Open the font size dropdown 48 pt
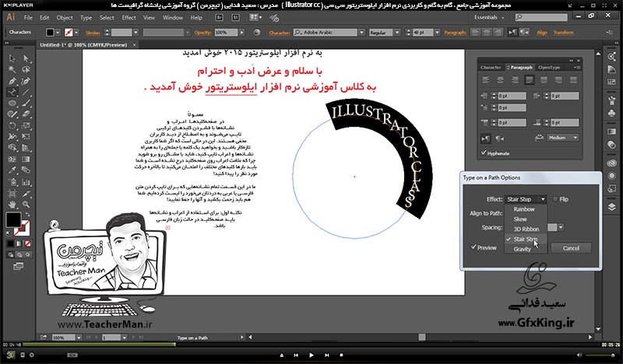The height and width of the screenshot is (364, 623). pyautogui.click(x=437, y=33)
